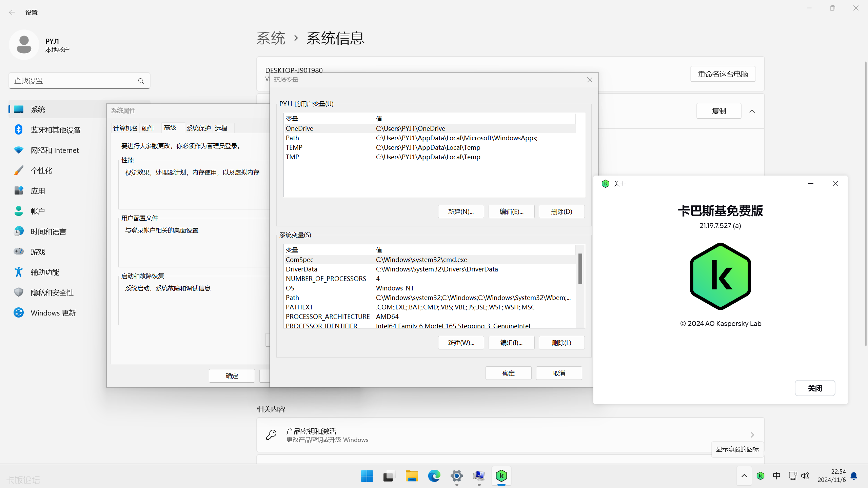Go back with the Settings back arrow

click(x=12, y=13)
